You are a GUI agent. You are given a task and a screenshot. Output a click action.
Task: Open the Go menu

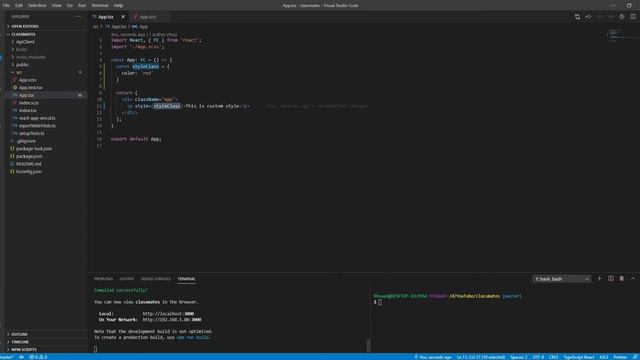70,5
